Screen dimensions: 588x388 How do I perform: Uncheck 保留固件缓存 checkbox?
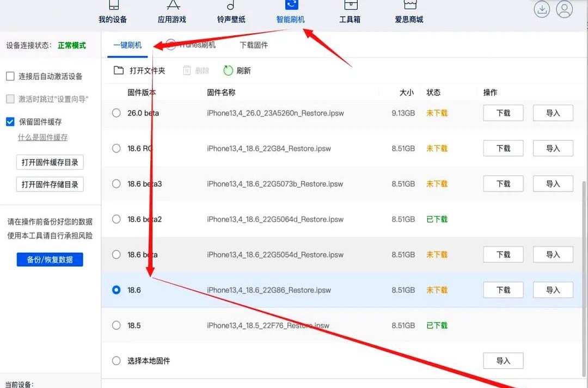(10, 122)
